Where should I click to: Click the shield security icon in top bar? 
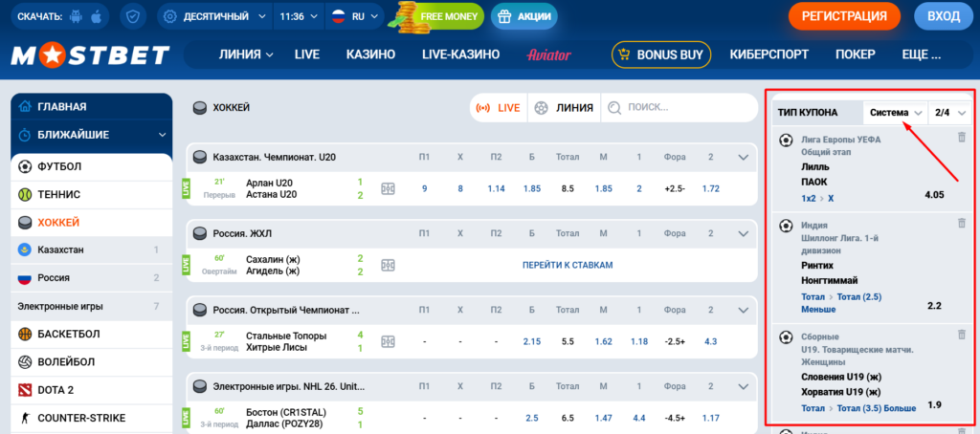(134, 16)
